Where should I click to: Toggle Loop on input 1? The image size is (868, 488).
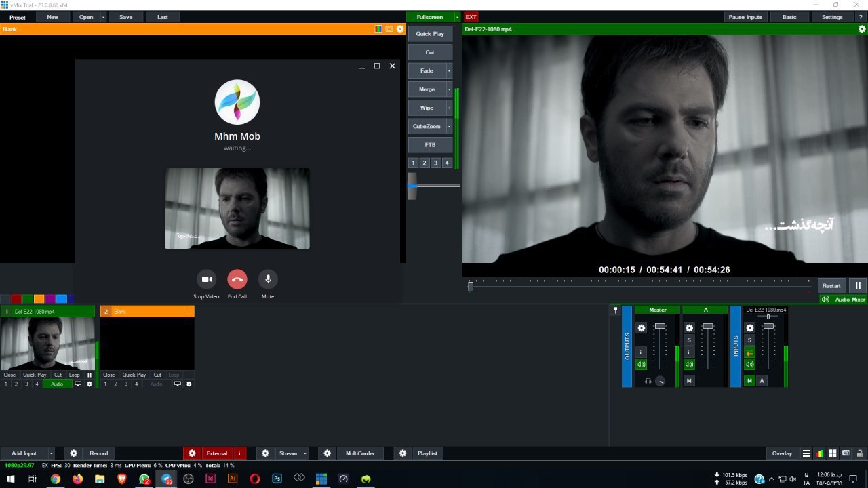pyautogui.click(x=74, y=375)
